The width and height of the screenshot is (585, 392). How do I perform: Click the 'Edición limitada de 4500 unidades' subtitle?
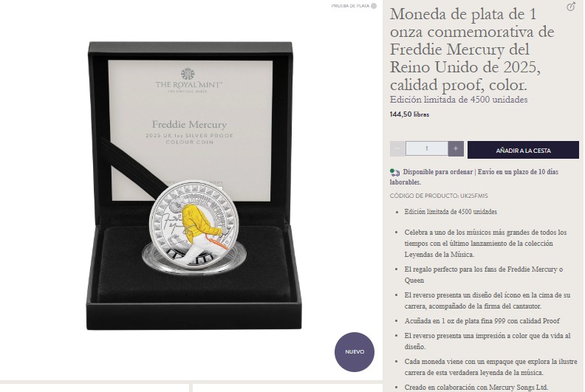pyautogui.click(x=459, y=100)
